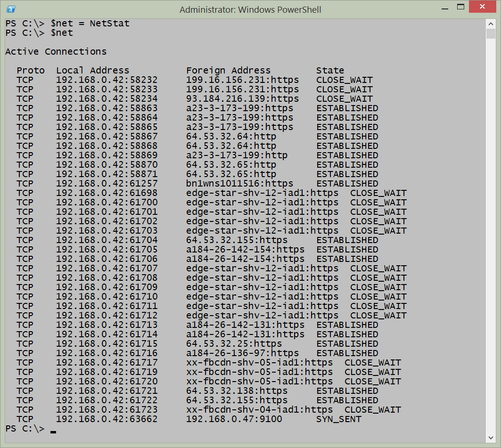Click the "State" column header
The width and height of the screenshot is (501, 448).
click(x=330, y=71)
